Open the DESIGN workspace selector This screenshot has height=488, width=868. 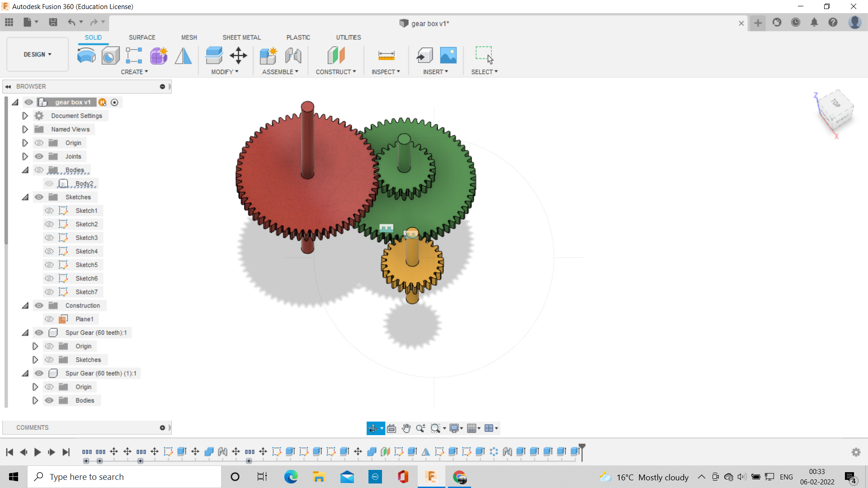(37, 54)
